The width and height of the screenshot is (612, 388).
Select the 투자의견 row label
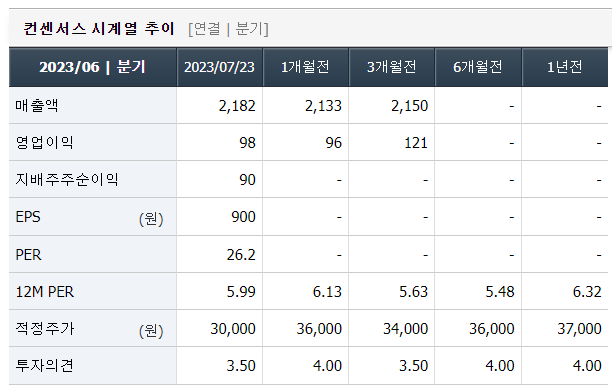(x=44, y=366)
